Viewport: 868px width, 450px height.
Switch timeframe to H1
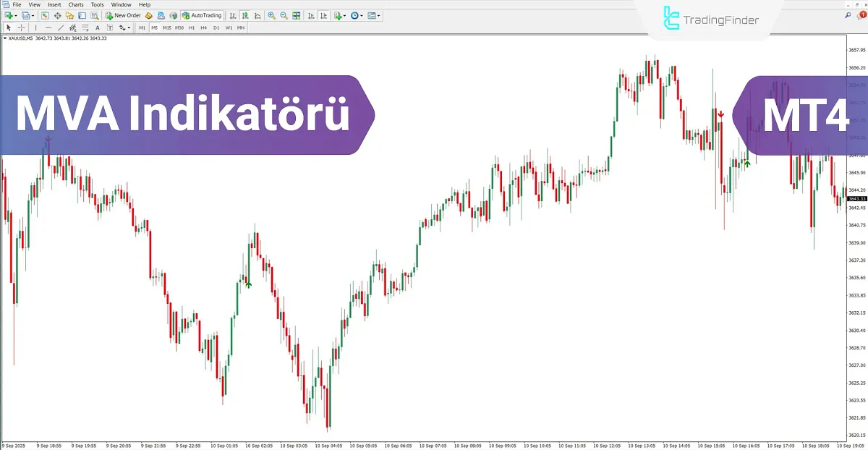192,27
